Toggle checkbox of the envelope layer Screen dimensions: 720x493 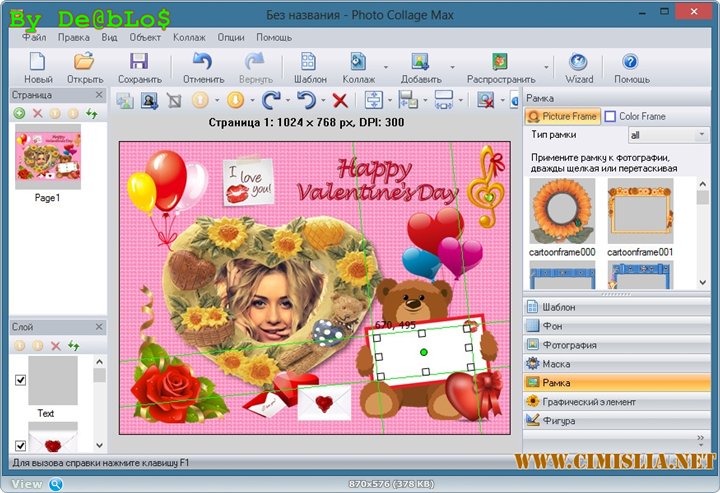(20, 445)
